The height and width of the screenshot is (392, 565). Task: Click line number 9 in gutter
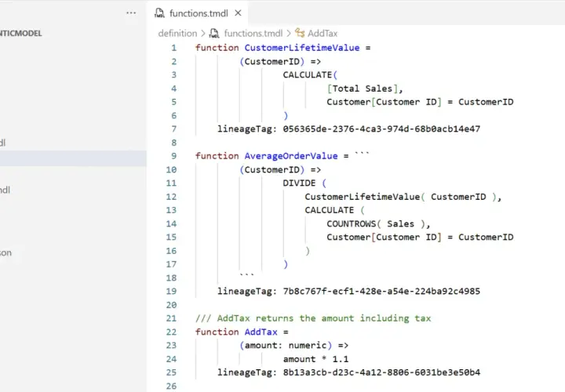click(173, 156)
